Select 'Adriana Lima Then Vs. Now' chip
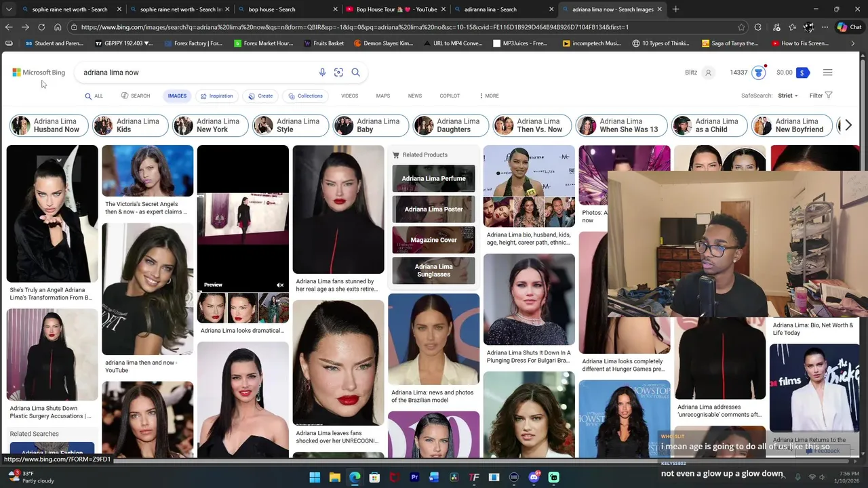The image size is (868, 488). pos(533,125)
